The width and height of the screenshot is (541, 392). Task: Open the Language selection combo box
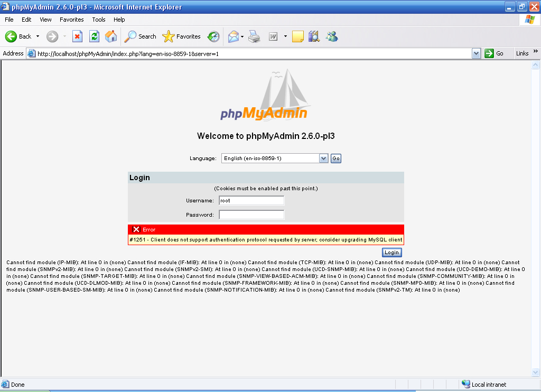pos(275,158)
